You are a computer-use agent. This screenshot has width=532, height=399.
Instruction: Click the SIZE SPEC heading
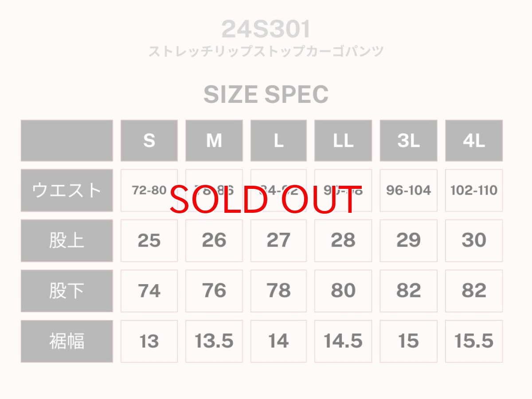[x=266, y=94]
